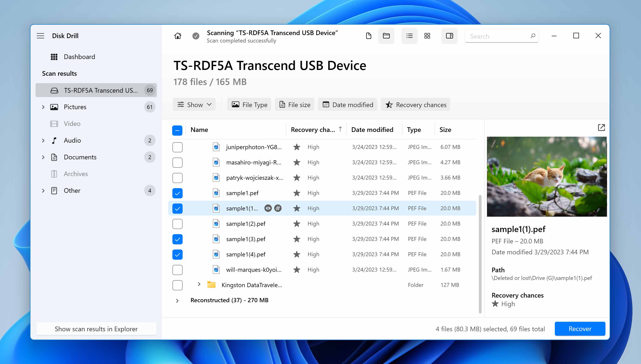Click the Video film icon
This screenshot has width=641, height=364.
pos(54,124)
